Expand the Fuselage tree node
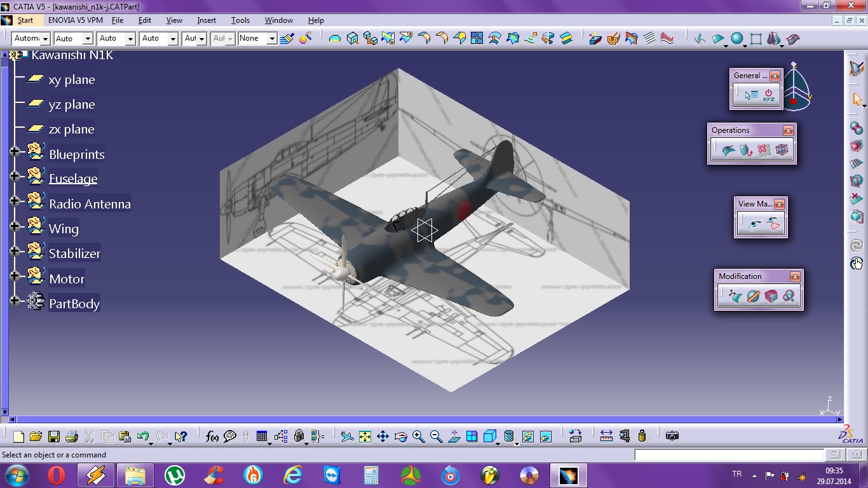The width and height of the screenshot is (868, 488). click(15, 176)
